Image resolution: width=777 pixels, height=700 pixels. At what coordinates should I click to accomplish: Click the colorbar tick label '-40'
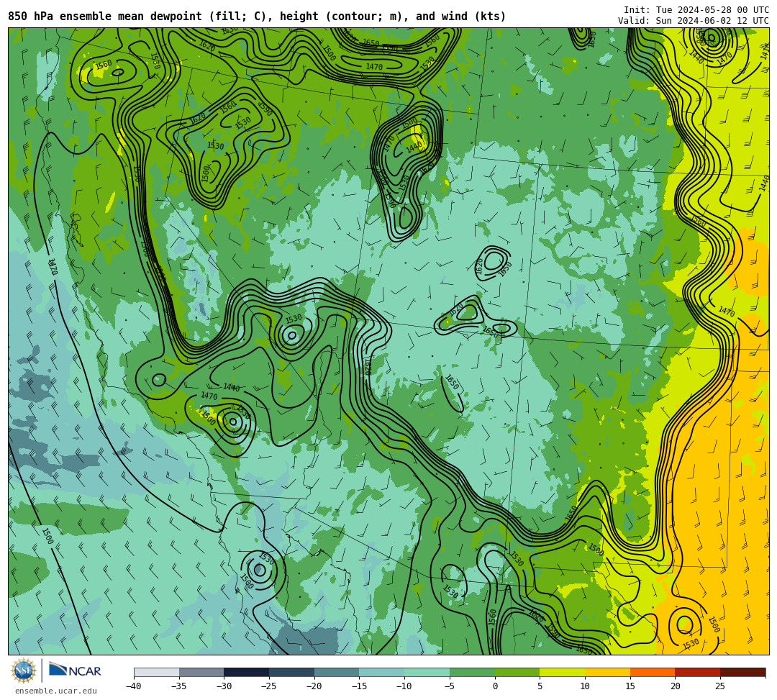[133, 686]
